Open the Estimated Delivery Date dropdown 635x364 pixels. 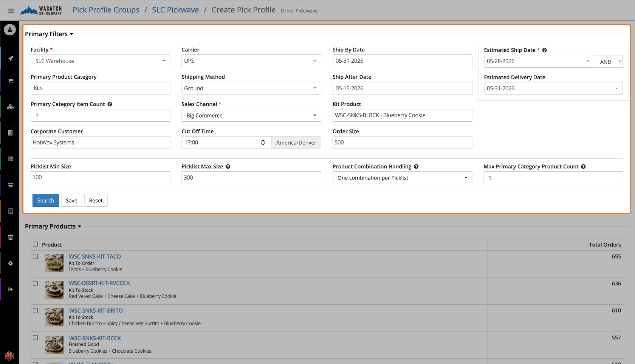click(553, 88)
